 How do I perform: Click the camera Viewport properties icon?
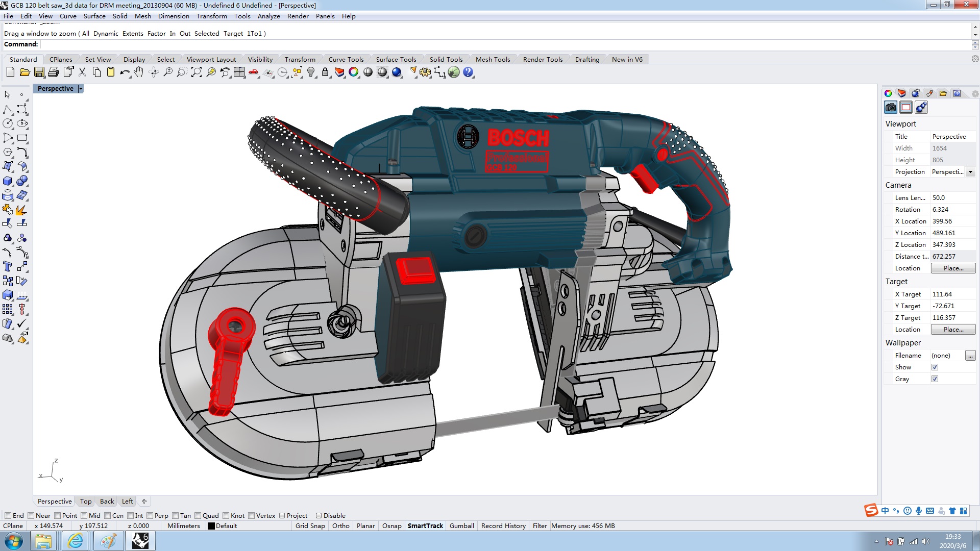(891, 107)
